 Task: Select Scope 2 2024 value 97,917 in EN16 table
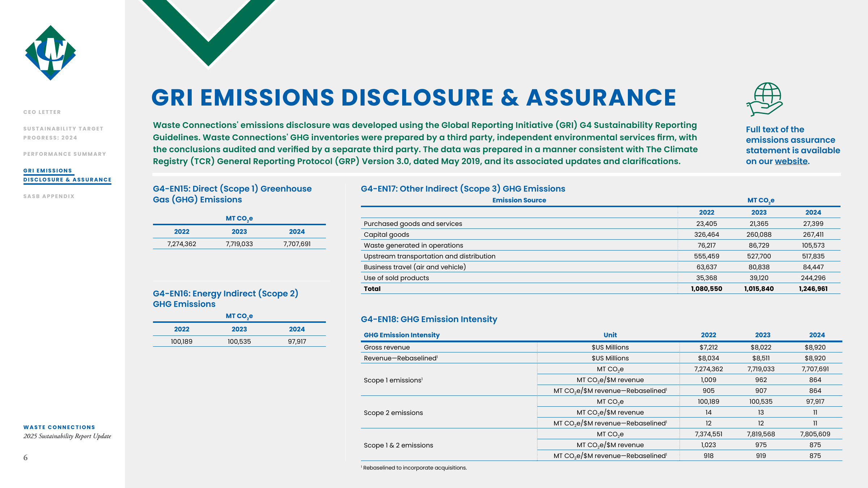[x=297, y=342]
